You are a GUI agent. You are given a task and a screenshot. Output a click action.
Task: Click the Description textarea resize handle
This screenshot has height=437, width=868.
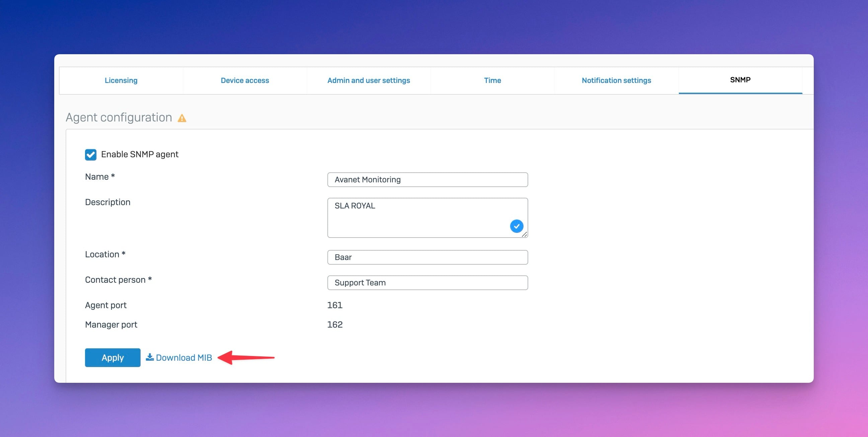[524, 235]
